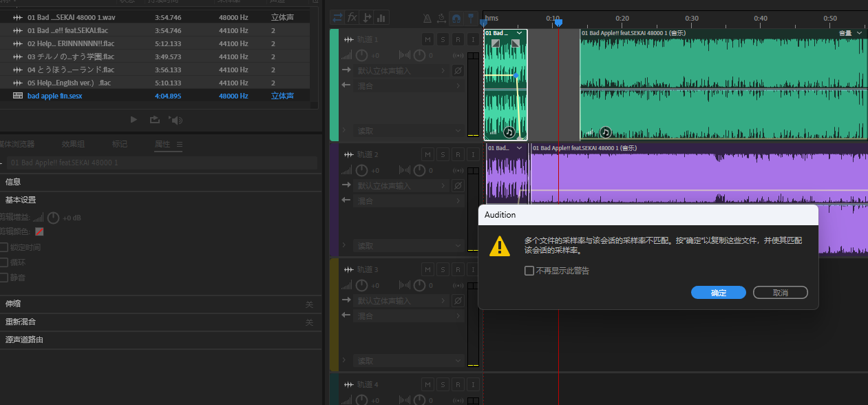This screenshot has width=868, height=405.
Task: Open the 混合 output dropdown on 轨道 2
Action: (x=410, y=200)
